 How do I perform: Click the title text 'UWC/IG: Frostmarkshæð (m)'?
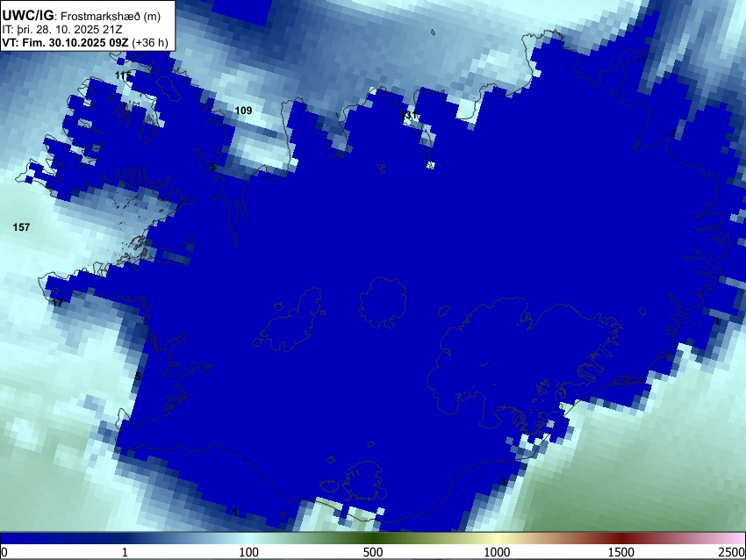tap(82, 16)
